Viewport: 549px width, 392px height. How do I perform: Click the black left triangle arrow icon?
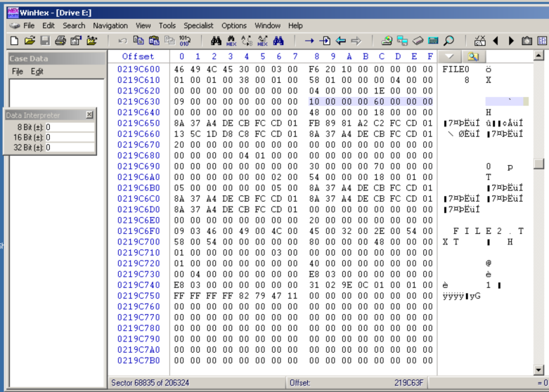496,41
